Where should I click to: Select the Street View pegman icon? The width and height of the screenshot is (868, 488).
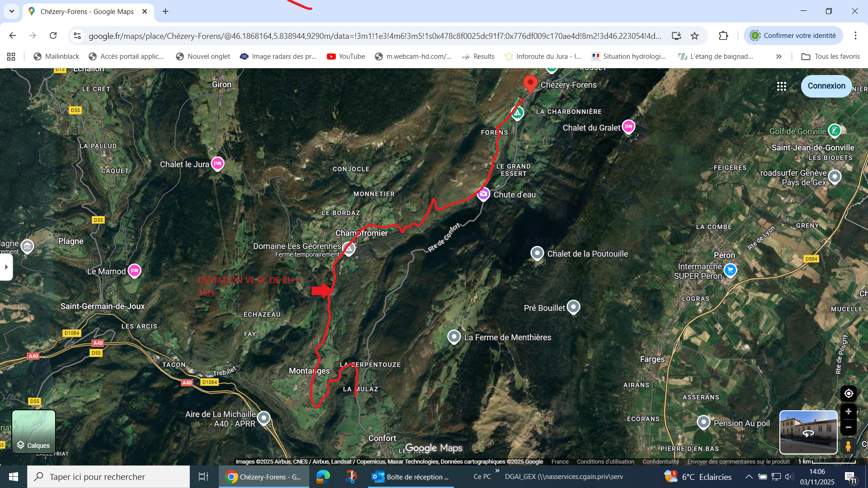click(848, 446)
